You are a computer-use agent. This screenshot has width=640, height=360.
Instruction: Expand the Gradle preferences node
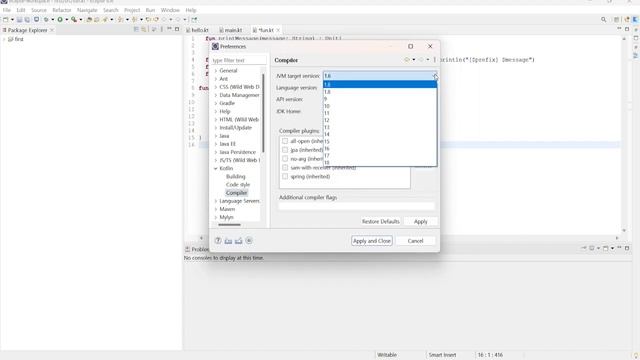[x=216, y=103]
